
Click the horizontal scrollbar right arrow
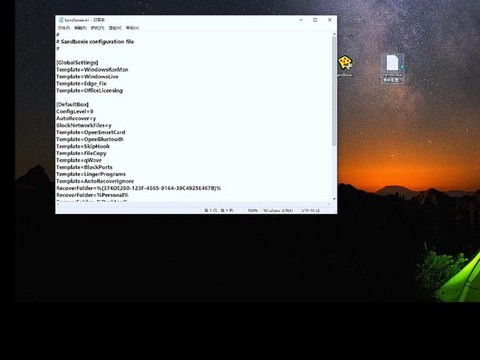[329, 204]
